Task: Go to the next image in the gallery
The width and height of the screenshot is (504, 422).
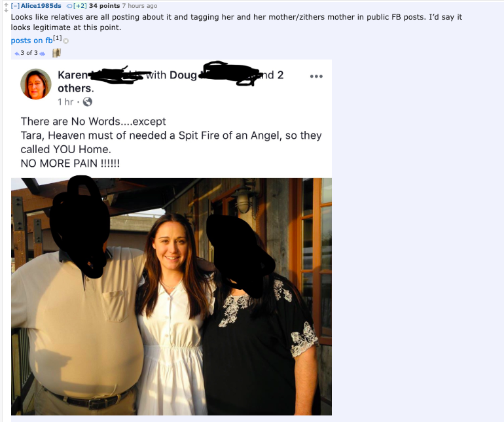Action: coord(42,54)
